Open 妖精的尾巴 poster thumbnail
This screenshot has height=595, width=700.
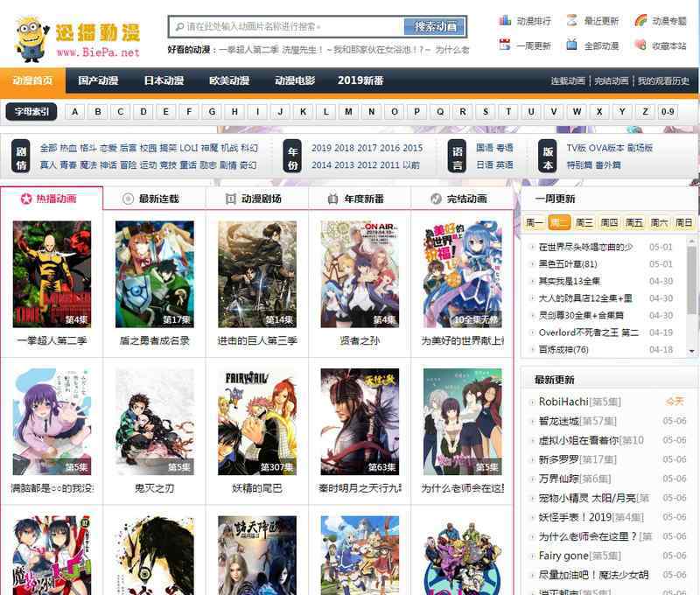click(257, 422)
